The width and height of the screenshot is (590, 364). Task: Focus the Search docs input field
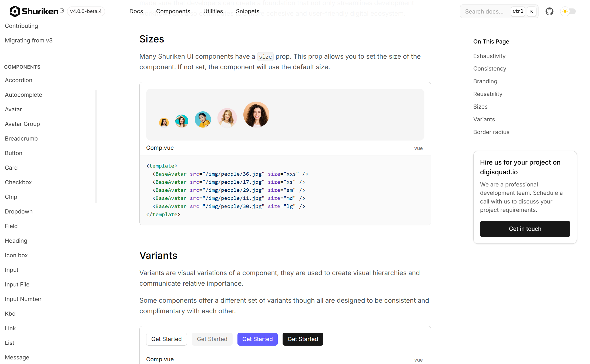coord(499,11)
